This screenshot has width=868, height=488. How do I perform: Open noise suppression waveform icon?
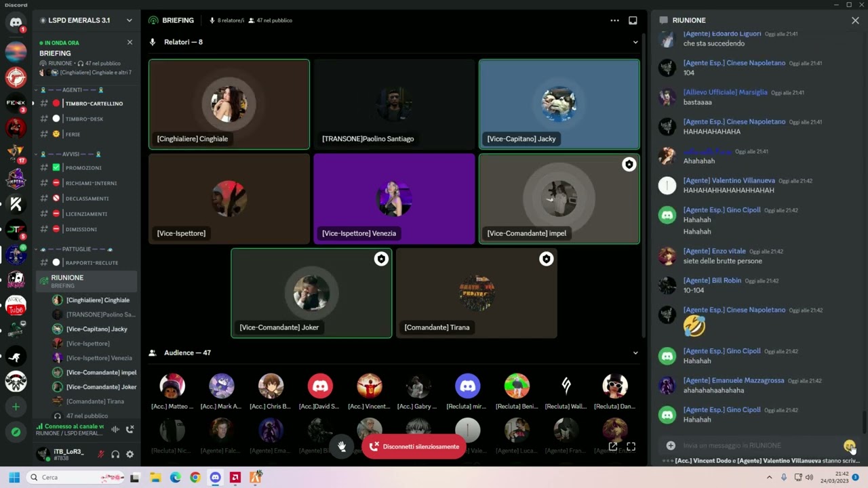(x=115, y=429)
